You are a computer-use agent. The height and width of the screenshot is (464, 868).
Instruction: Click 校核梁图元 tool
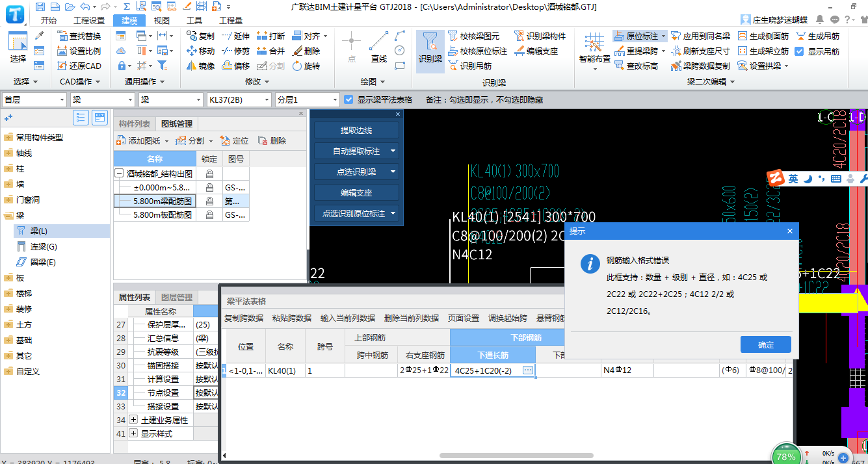473,36
